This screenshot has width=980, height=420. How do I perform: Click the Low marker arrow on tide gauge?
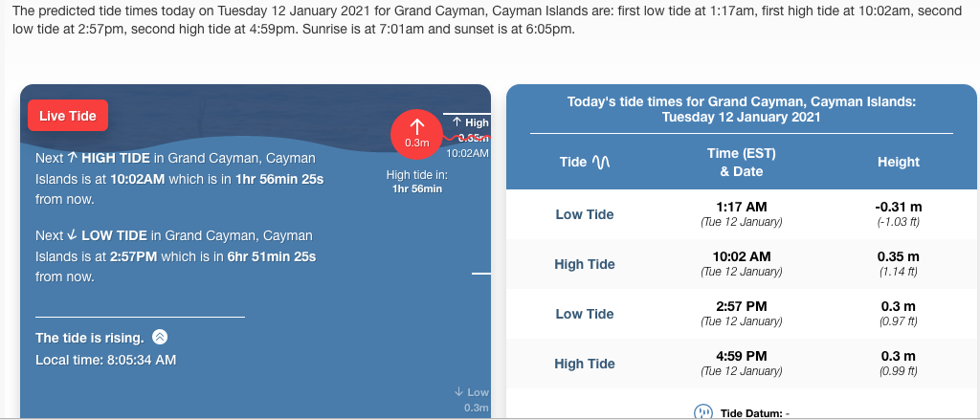point(459,392)
